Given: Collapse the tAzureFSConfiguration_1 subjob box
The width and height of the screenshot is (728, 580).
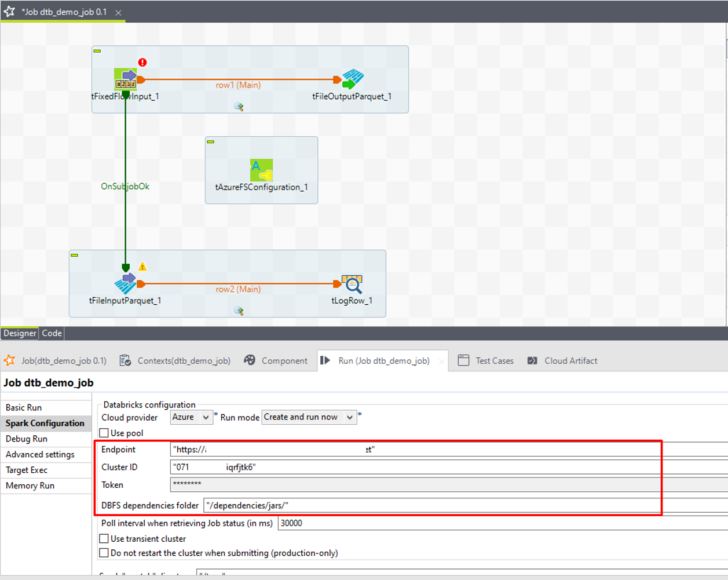Looking at the screenshot, I should click(211, 142).
